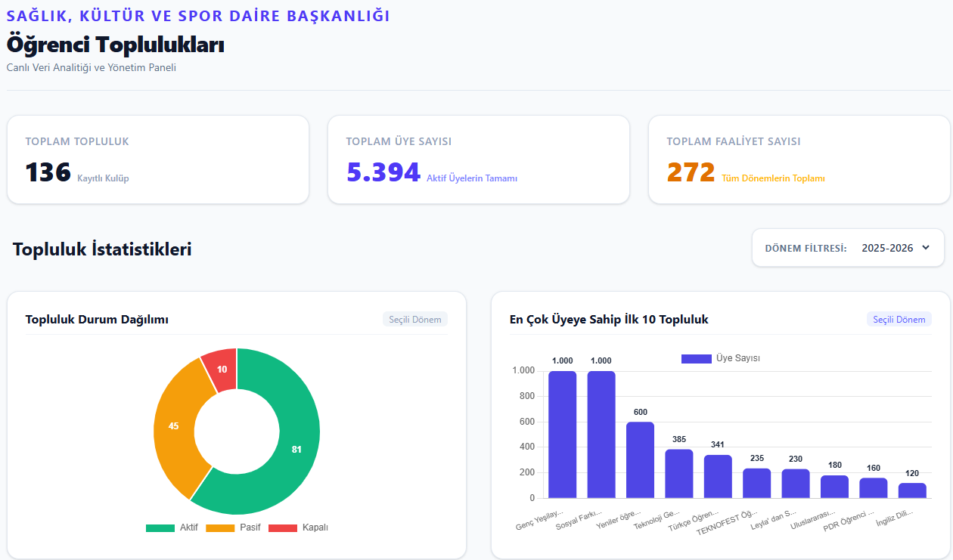Click the Genç Yeşilay bar with 1.000
Viewport: 953px width, 560px height.
click(x=562, y=435)
